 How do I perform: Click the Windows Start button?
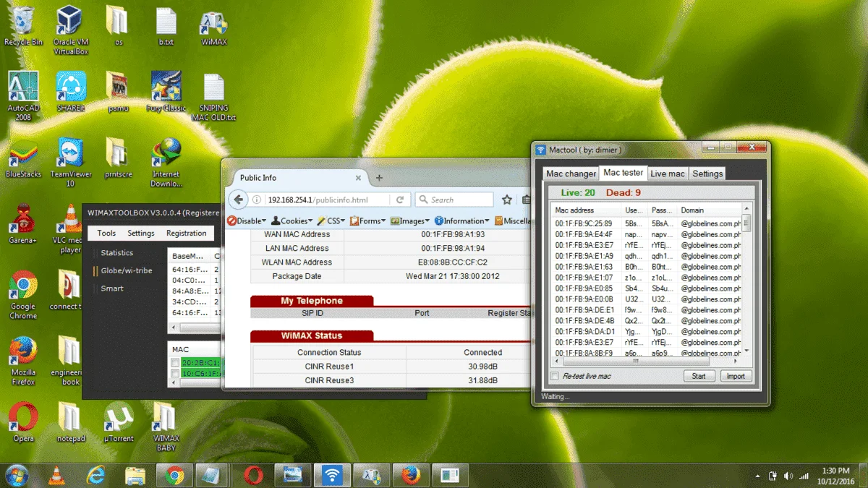coord(16,475)
